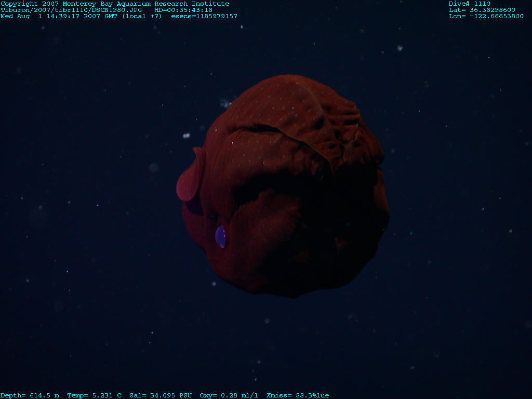Click the Depth= 614.5 m reading

pos(30,395)
